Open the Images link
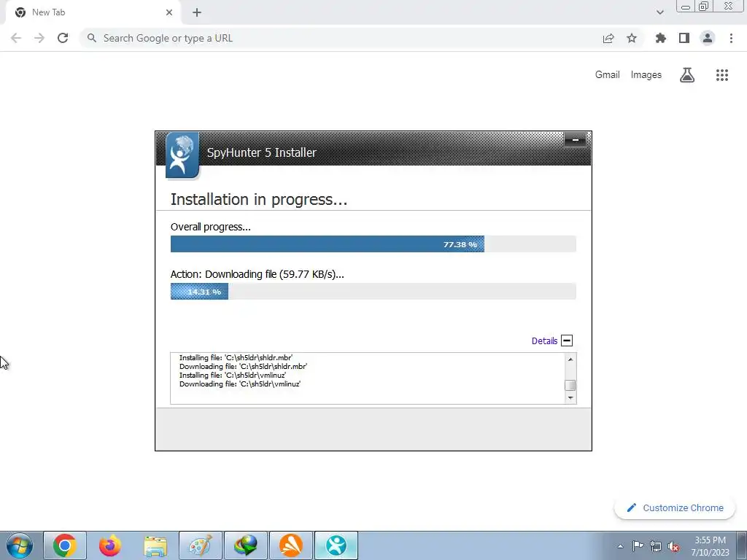747x560 pixels. 646,75
